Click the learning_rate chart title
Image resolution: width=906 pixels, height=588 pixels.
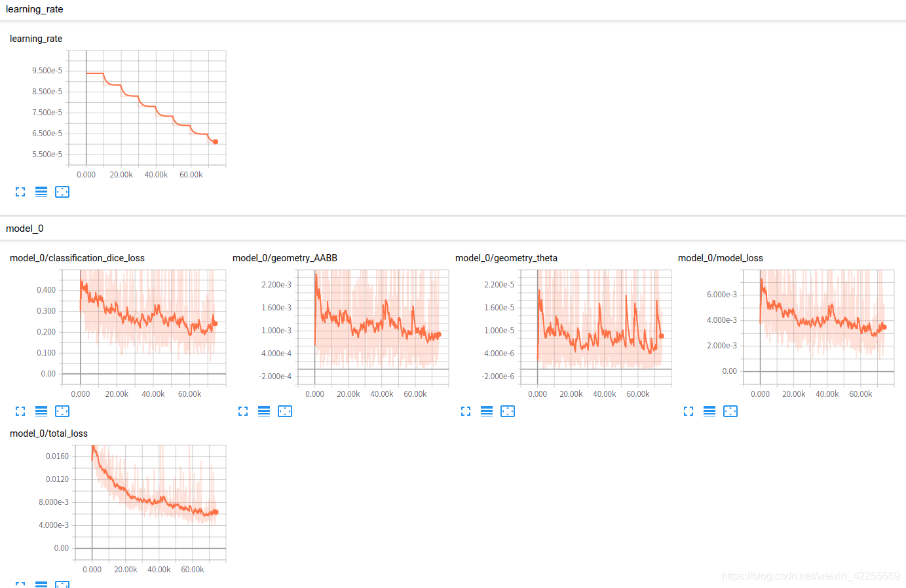(36, 39)
